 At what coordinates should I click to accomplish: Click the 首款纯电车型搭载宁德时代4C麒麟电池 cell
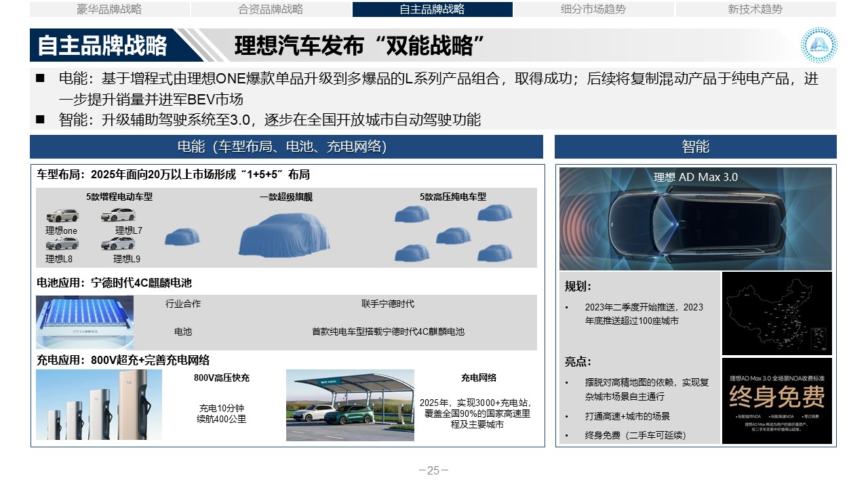388,331
